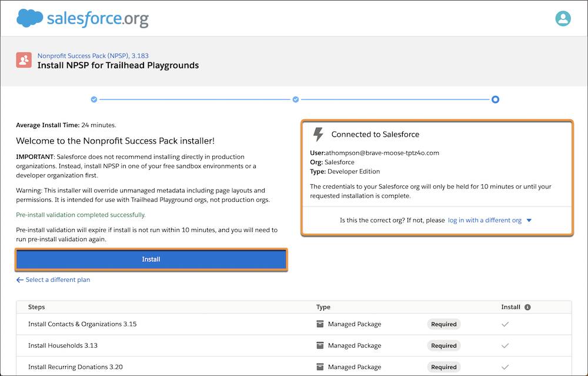Screen dimensions: 588x376
Task: Click the salesforce.org cloud logo
Action: click(x=82, y=18)
